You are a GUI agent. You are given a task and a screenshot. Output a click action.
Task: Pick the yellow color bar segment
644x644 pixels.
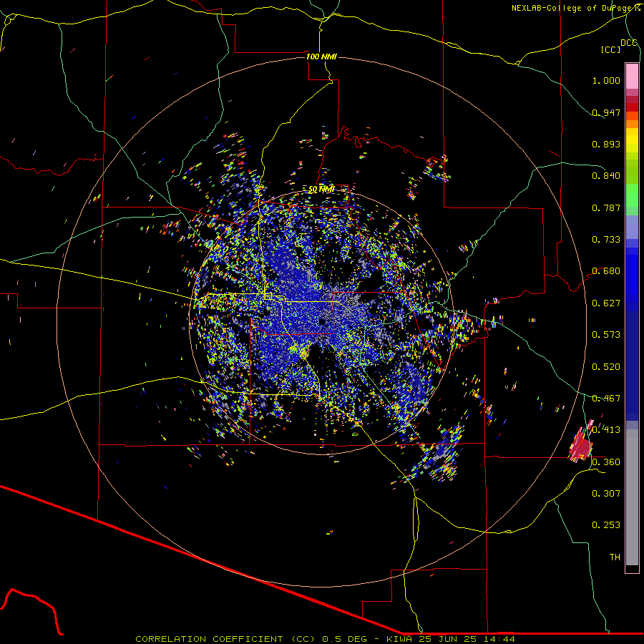tap(632, 140)
